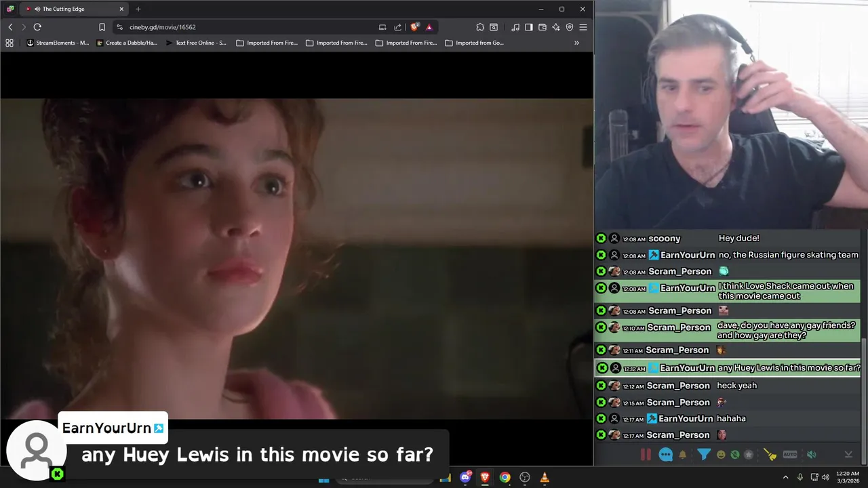Open the Brave VPN shield icon
This screenshot has width=868, height=488.
pos(570,27)
